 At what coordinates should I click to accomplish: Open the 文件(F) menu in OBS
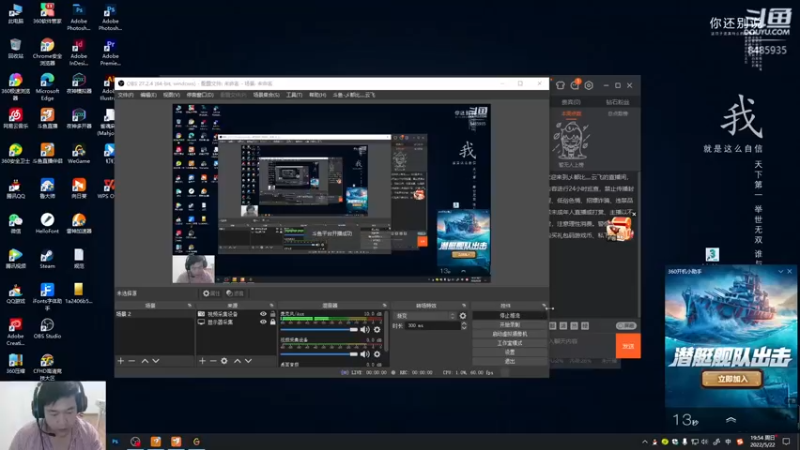point(126,95)
